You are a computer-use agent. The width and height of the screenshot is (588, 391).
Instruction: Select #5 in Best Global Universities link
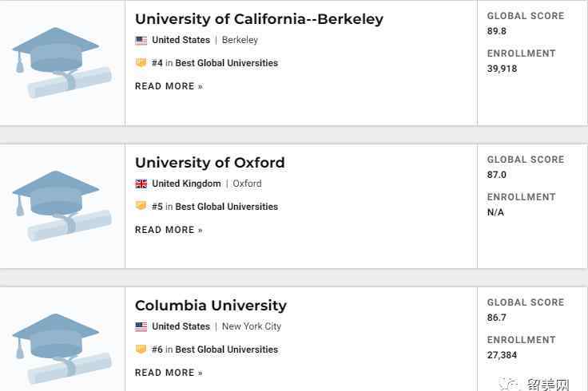tap(215, 207)
